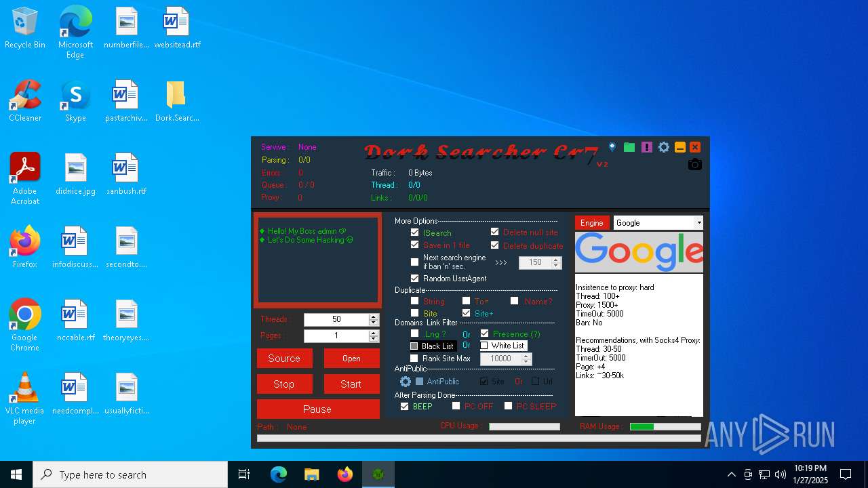This screenshot has width=868, height=488.
Task: Show hidden icons in system tray
Action: pyautogui.click(x=731, y=474)
